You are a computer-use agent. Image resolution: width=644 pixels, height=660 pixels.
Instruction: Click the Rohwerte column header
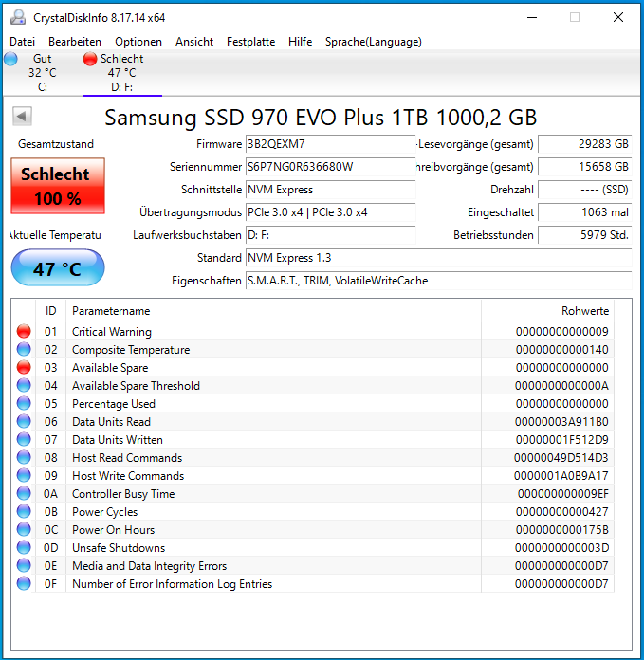(x=547, y=311)
